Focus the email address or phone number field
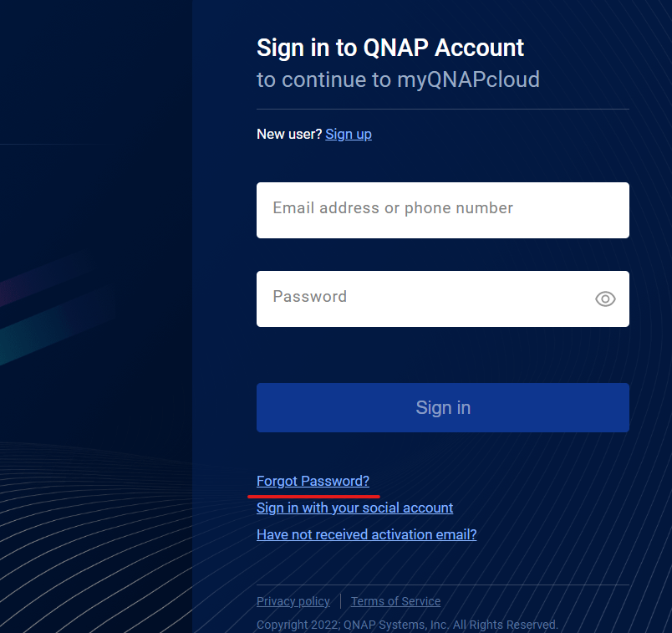This screenshot has height=633, width=672. 442,210
